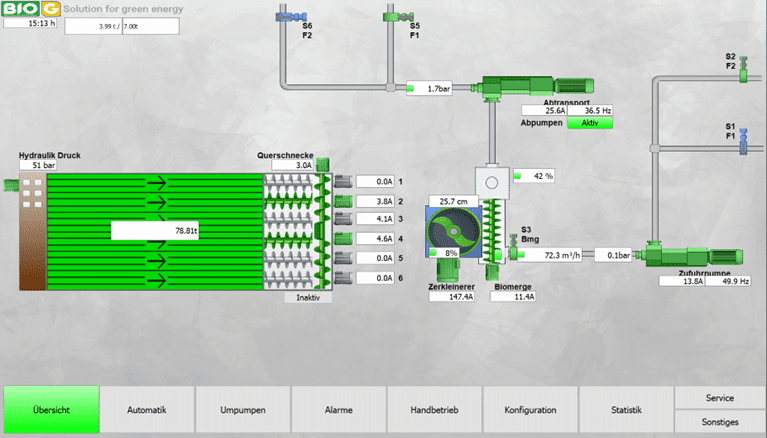The image size is (767, 438).
Task: Open the Handbetrieb tab
Action: (x=434, y=410)
